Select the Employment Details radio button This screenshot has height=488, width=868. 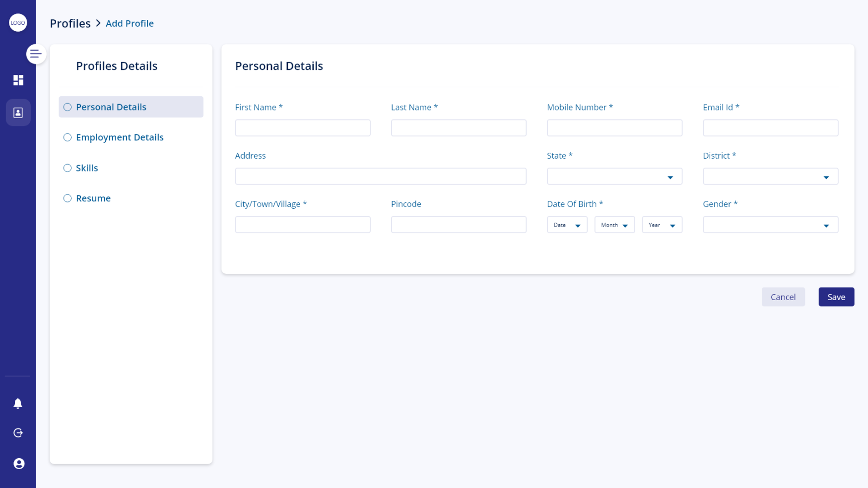tap(67, 137)
